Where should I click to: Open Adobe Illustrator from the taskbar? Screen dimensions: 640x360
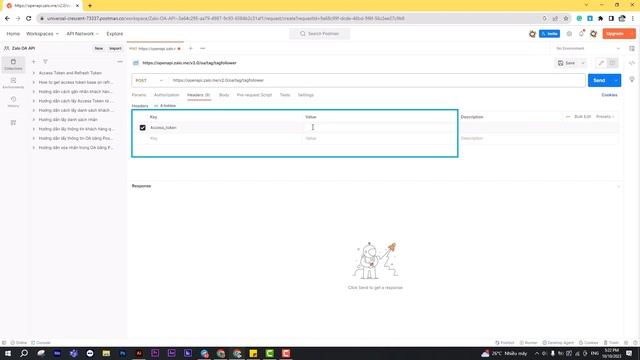(x=139, y=353)
